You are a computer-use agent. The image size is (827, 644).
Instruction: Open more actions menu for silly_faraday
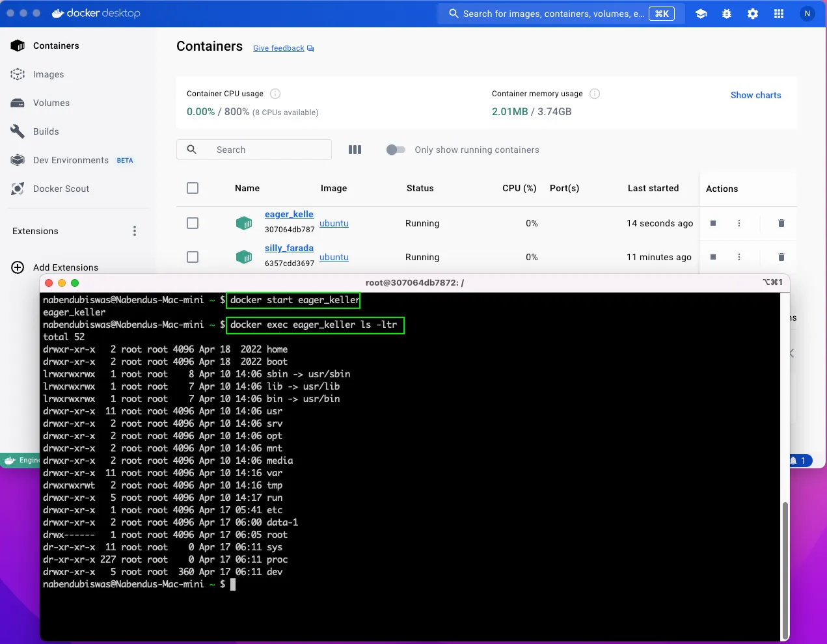(739, 257)
